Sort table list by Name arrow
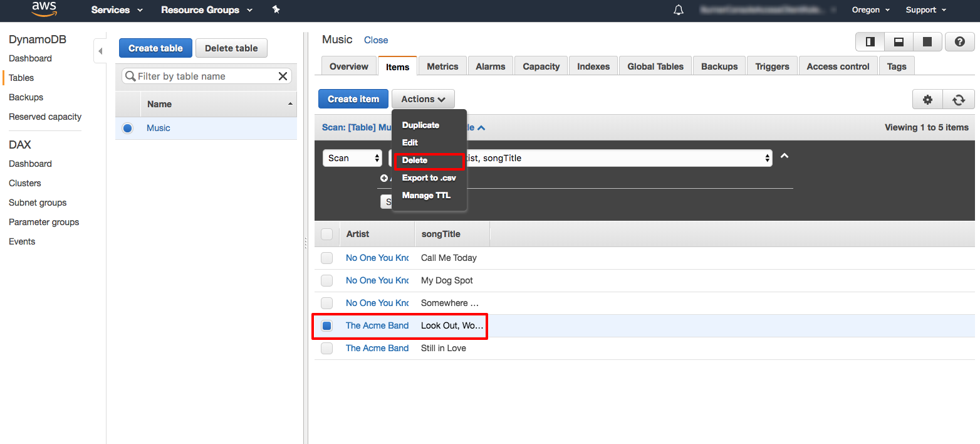Image resolution: width=980 pixels, height=444 pixels. (290, 103)
